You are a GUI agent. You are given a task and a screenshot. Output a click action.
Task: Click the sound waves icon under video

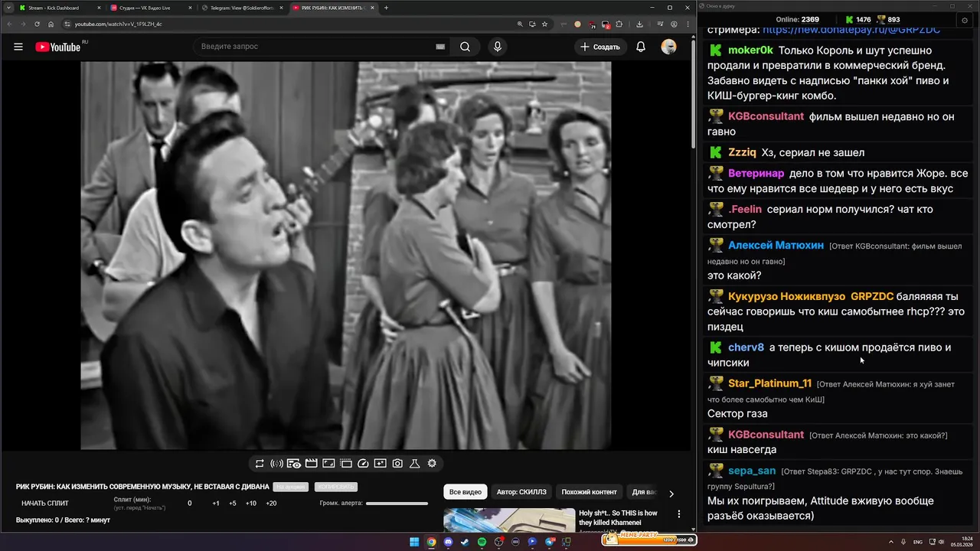pyautogui.click(x=277, y=463)
